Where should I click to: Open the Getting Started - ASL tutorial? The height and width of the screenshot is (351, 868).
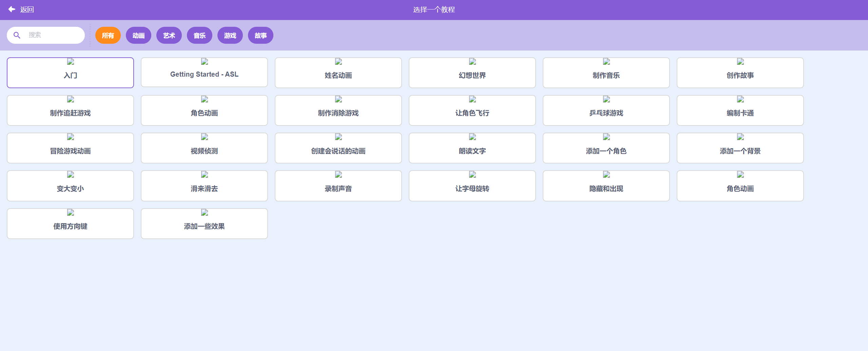[x=204, y=72]
